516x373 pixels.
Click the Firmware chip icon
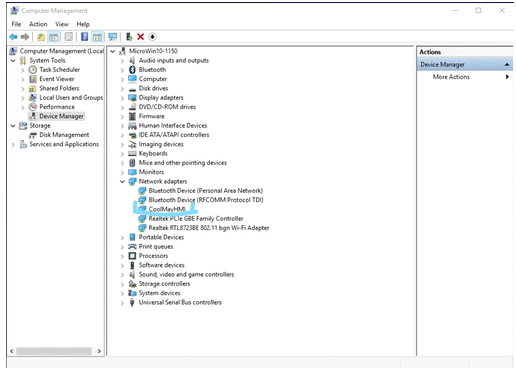pos(132,116)
